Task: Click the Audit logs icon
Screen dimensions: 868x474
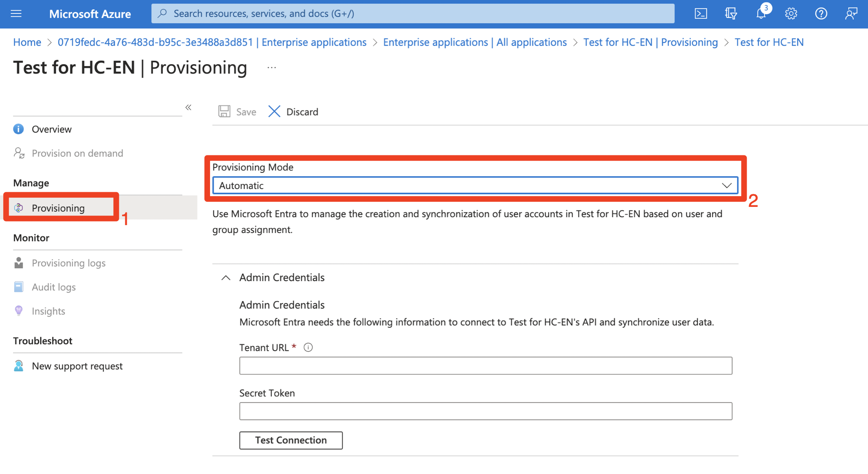Action: (19, 287)
